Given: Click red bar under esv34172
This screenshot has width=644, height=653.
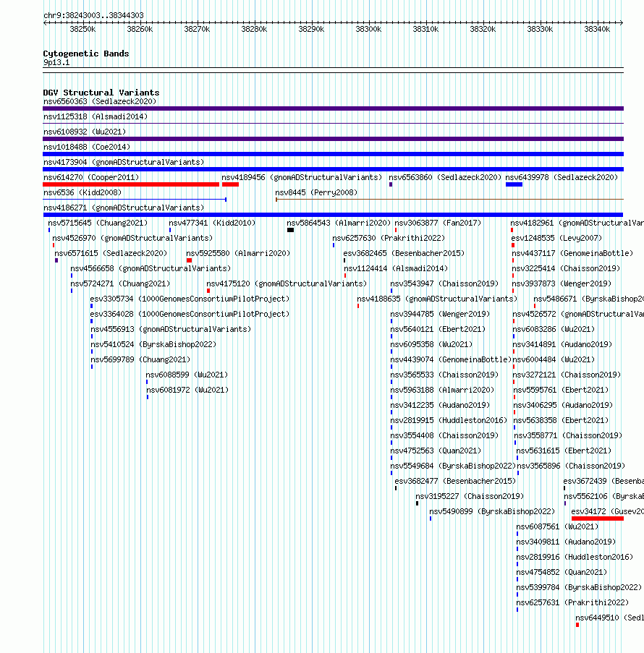Looking at the screenshot, I should 598,518.
